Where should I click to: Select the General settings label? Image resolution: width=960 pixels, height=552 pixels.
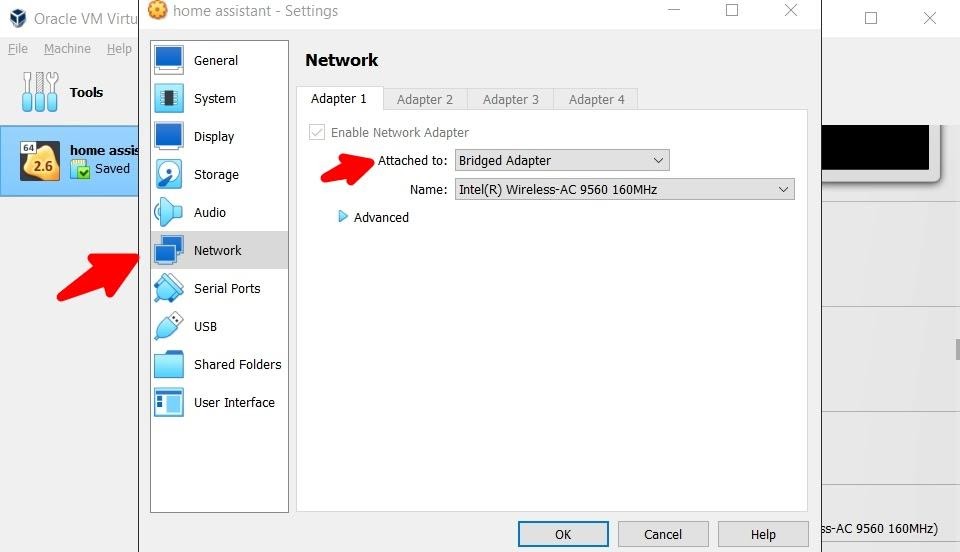pyautogui.click(x=216, y=61)
